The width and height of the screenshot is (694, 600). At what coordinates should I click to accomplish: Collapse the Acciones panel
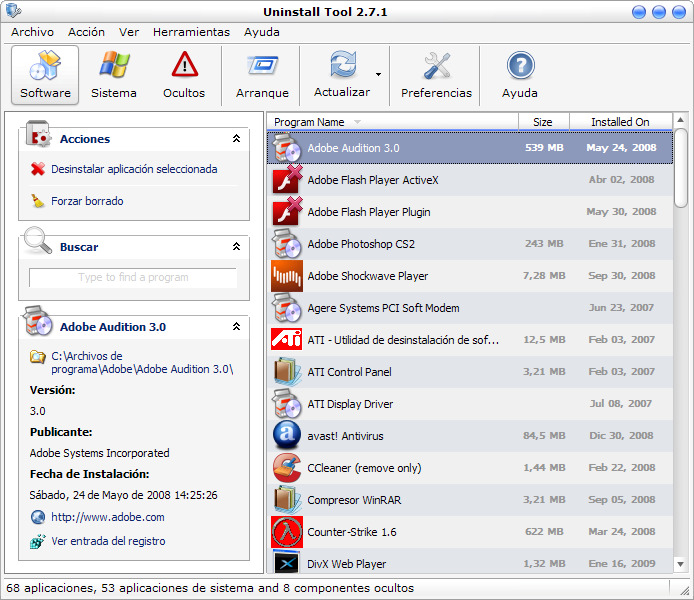click(x=236, y=139)
